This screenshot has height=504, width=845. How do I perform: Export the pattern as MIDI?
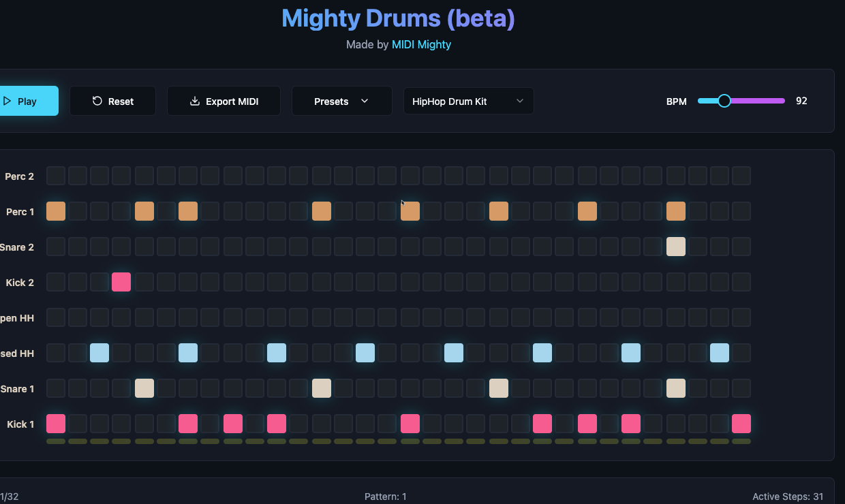point(224,100)
